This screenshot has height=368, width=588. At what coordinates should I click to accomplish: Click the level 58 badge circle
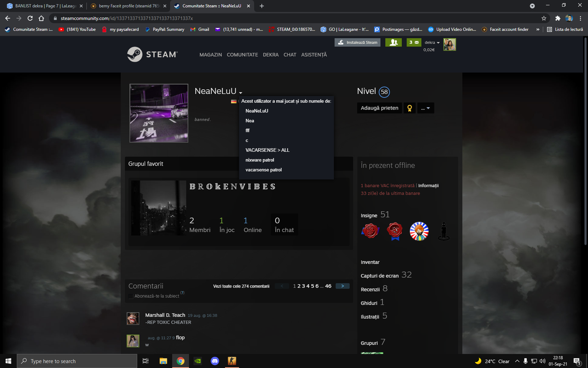(x=384, y=92)
